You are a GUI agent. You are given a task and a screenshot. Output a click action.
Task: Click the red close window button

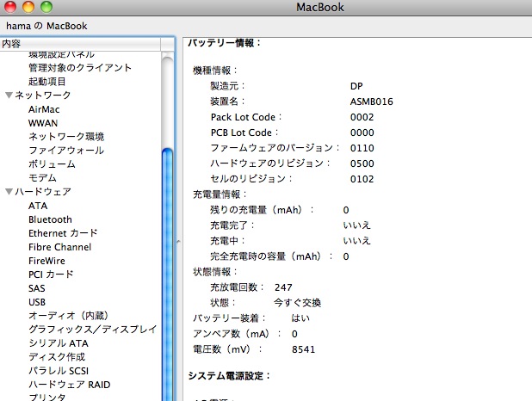(x=10, y=7)
